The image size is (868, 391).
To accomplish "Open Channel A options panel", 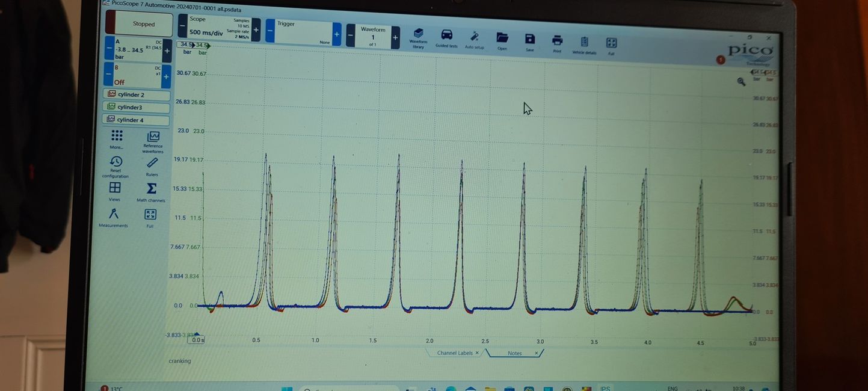I will (x=138, y=49).
